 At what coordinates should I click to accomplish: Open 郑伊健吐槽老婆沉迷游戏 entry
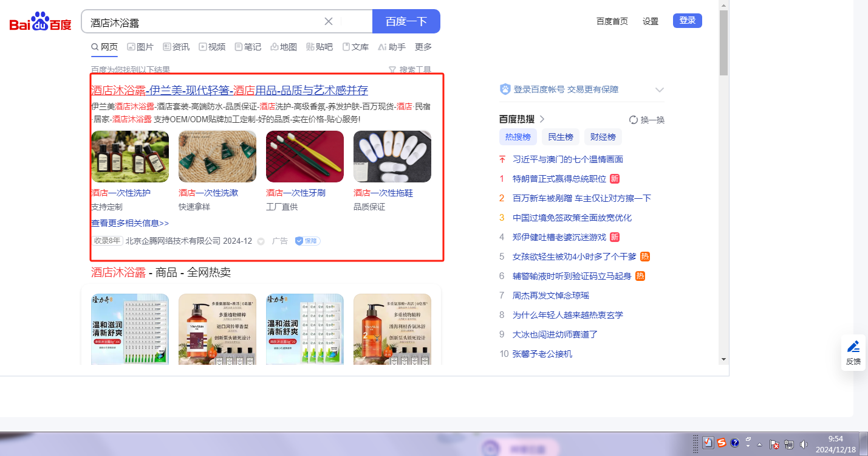click(559, 237)
